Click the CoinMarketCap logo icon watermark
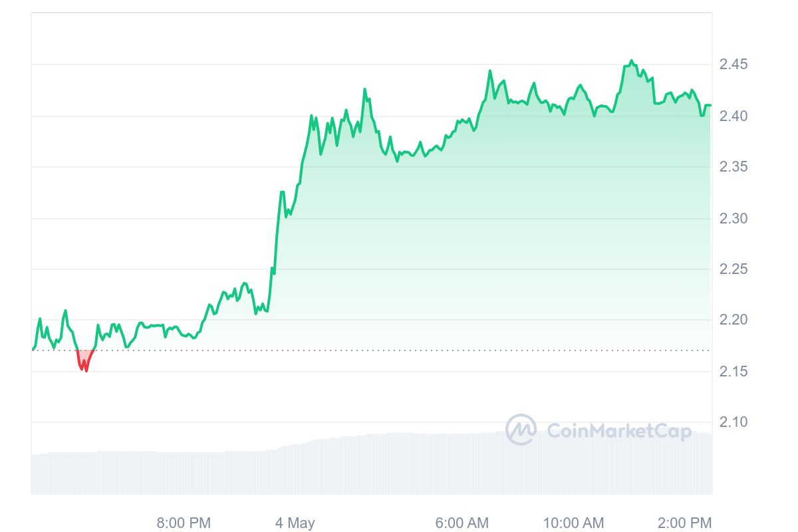The width and height of the screenshot is (798, 532). 521,430
